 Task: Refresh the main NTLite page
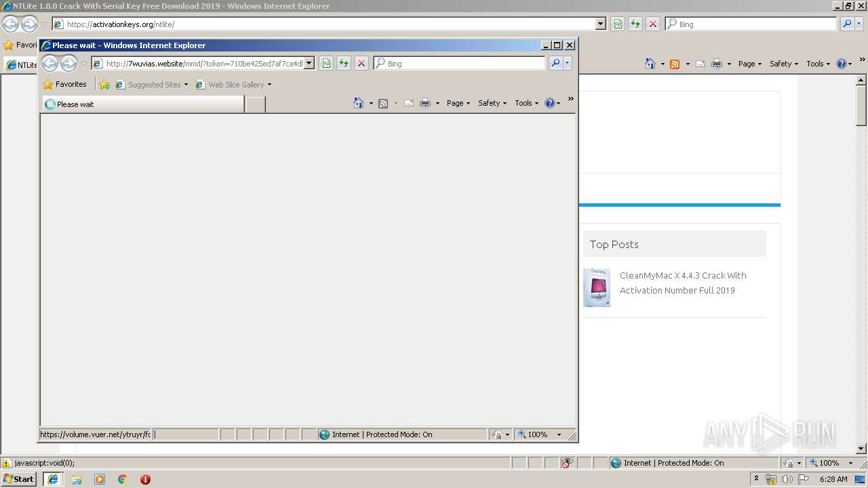coord(635,24)
